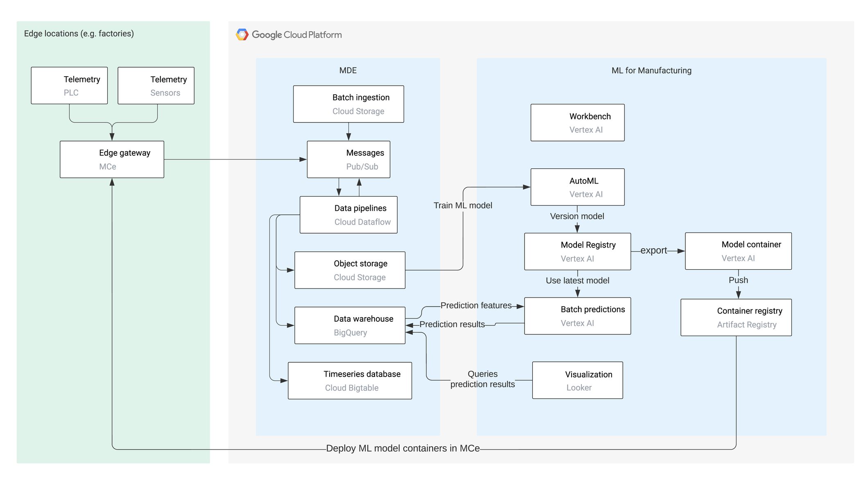Image resolution: width=868 pixels, height=477 pixels.
Task: Click the Messages Pub/Sub component
Action: click(x=348, y=159)
